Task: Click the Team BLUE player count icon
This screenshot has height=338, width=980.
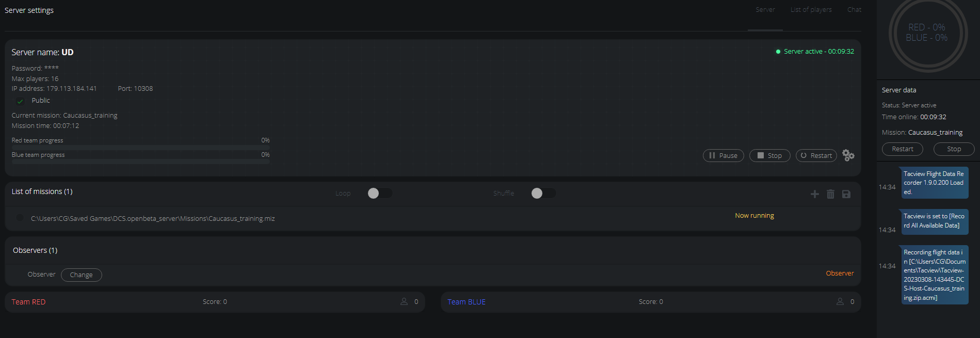Action: [x=840, y=301]
